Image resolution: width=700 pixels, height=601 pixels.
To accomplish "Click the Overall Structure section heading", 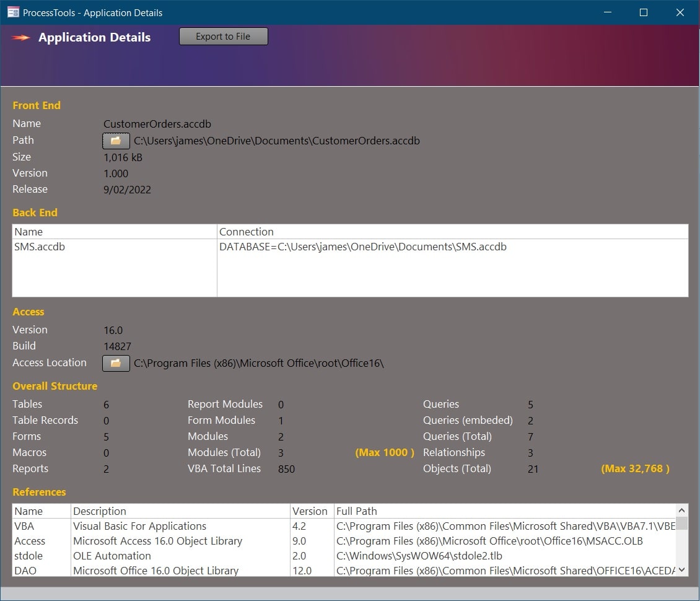I will [55, 386].
